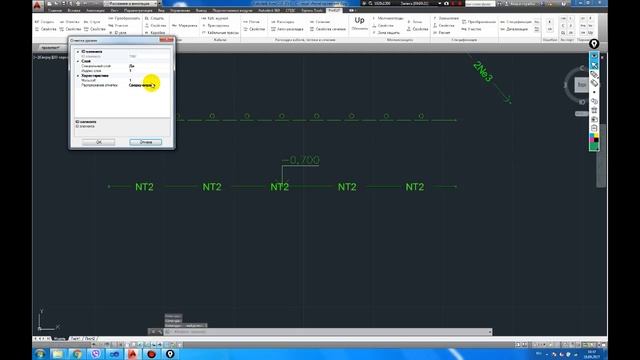
Task: Click the location pin icon below the ribbon
Action: tap(594, 44)
